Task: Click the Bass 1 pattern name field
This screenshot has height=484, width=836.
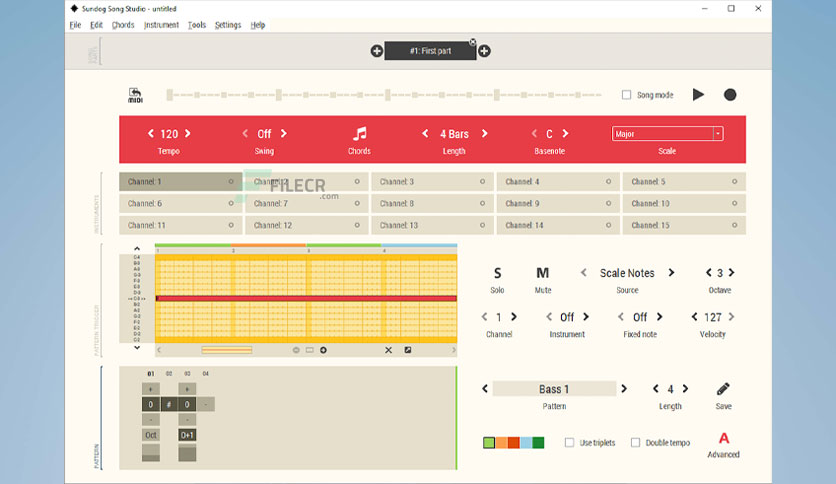Action: point(554,389)
